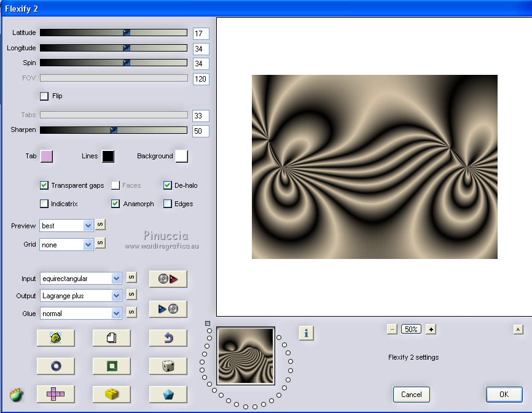Click the blue pentagon icon button

(x=168, y=394)
